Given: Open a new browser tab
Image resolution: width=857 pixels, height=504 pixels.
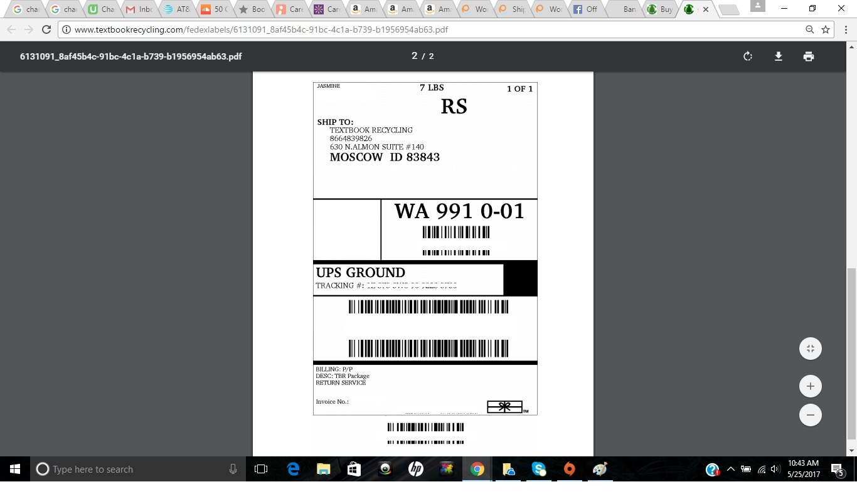Looking at the screenshot, I should click(x=728, y=10).
